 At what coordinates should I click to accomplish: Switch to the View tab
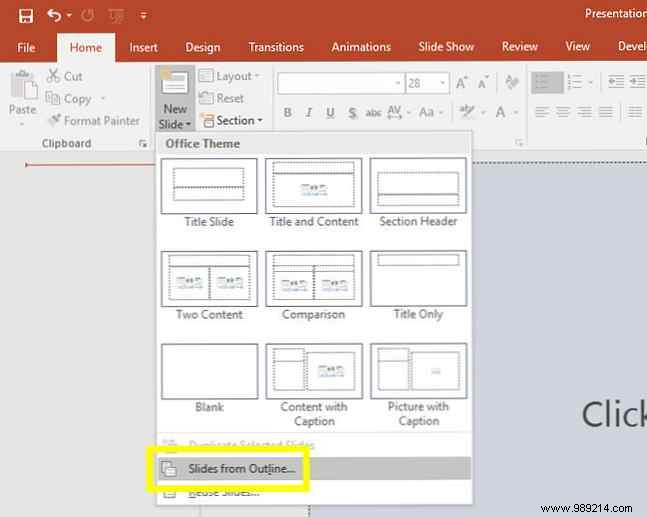point(577,46)
